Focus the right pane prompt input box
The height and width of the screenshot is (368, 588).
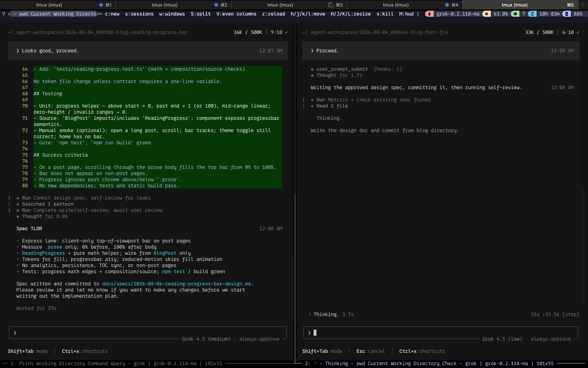pos(441,333)
